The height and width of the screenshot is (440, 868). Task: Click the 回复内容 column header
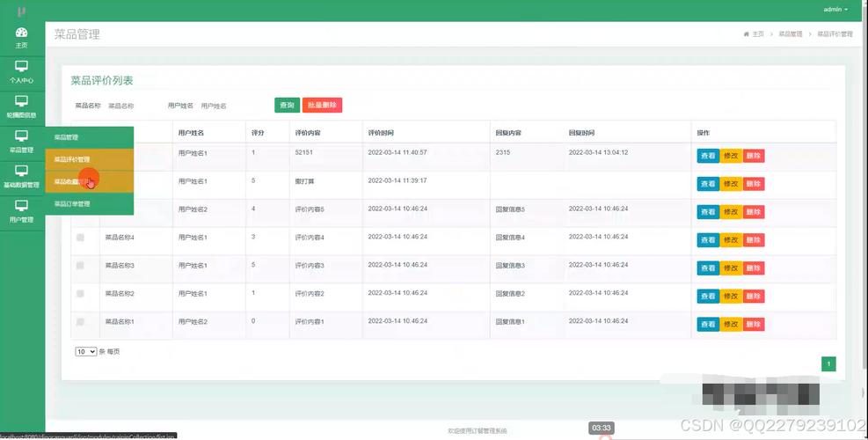(508, 134)
